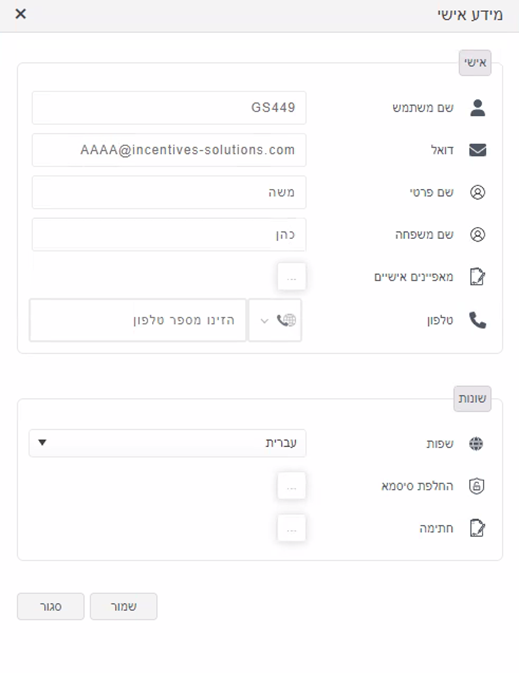Click the שמור save button
The width and height of the screenshot is (519, 673).
(x=124, y=606)
